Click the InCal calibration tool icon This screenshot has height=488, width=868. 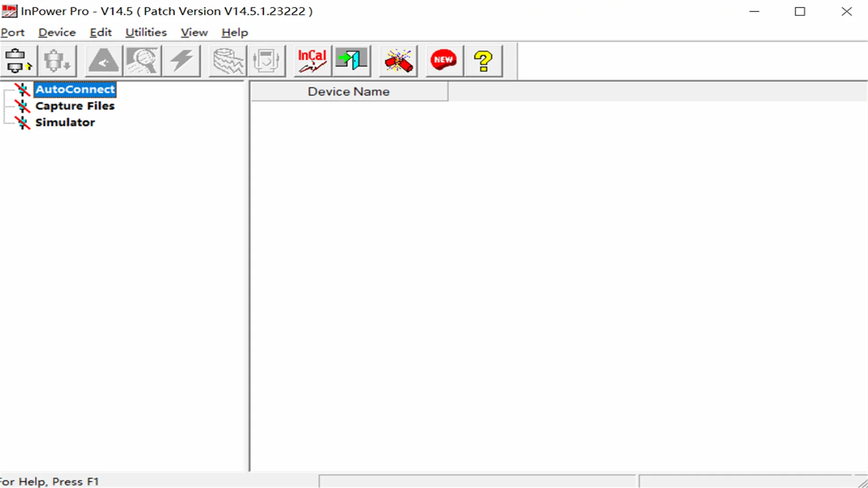311,59
